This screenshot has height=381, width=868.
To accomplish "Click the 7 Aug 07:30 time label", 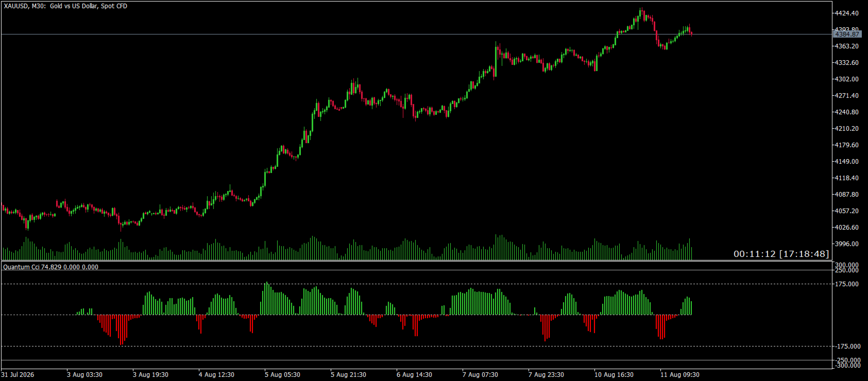I will tap(480, 374).
